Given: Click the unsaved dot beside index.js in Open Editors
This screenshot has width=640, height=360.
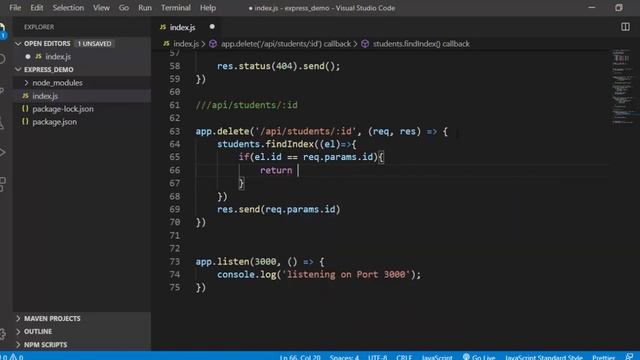Looking at the screenshot, I should coord(28,56).
